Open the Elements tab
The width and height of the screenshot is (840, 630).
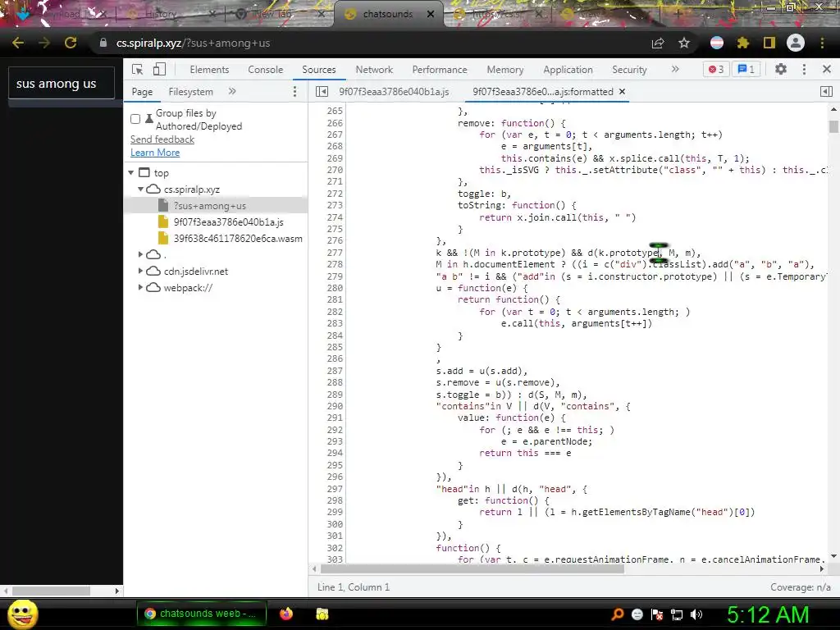(x=209, y=70)
